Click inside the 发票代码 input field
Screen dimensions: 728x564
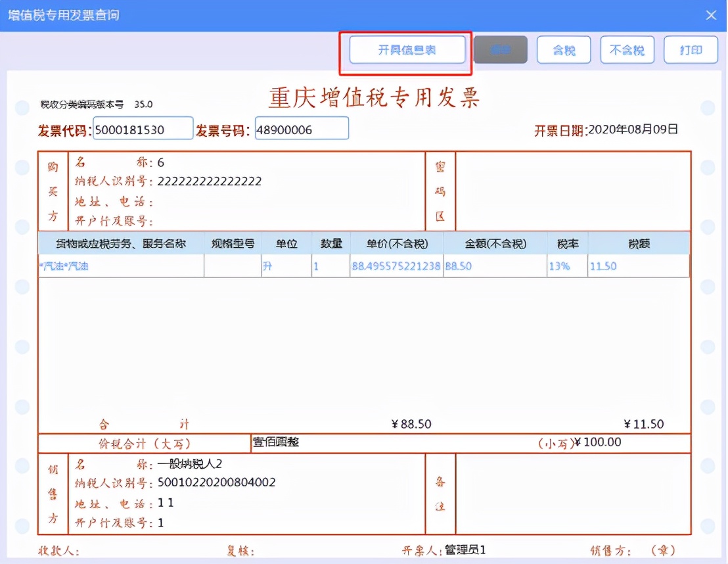tap(143, 128)
